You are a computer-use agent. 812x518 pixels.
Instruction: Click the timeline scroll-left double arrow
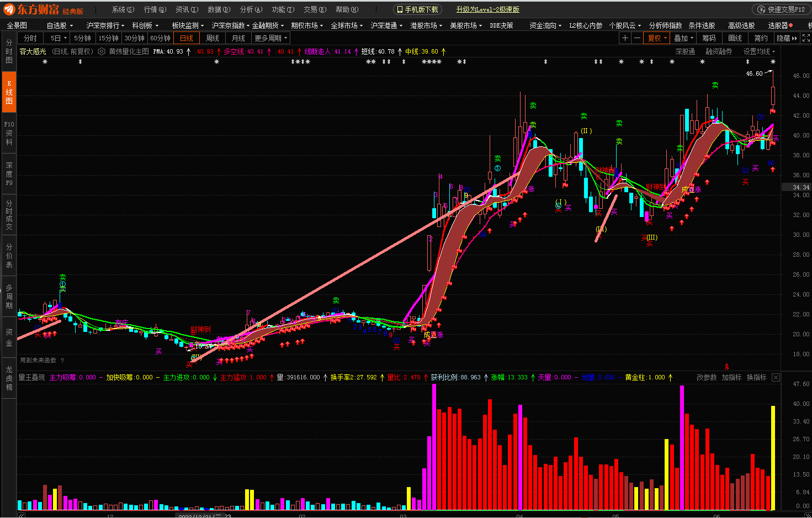21,515
